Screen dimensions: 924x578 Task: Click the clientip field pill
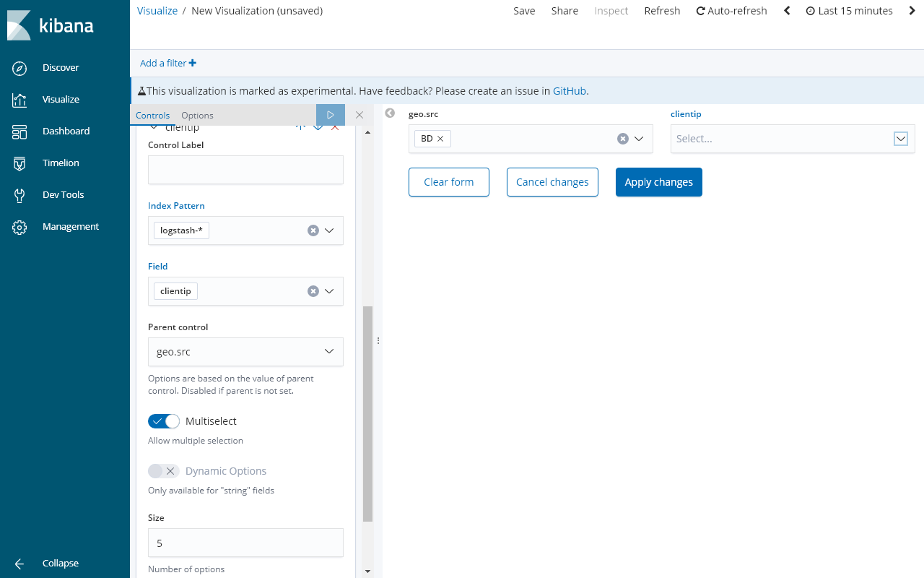pos(175,291)
